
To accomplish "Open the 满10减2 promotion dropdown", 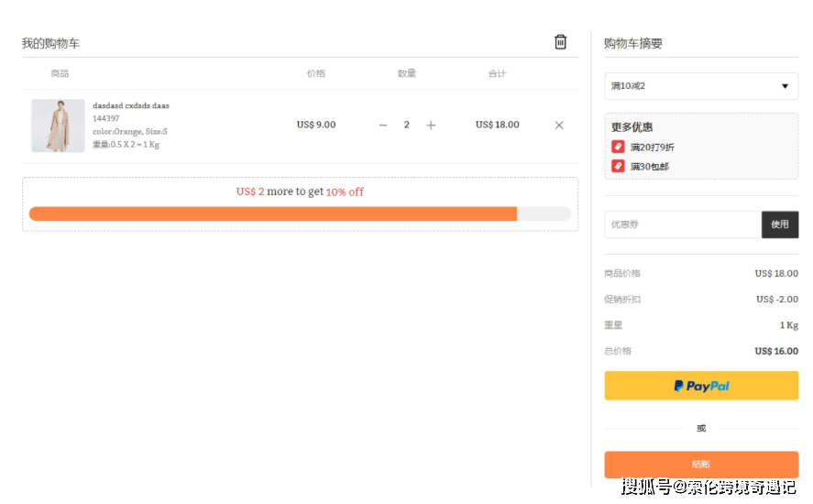I will (x=700, y=86).
